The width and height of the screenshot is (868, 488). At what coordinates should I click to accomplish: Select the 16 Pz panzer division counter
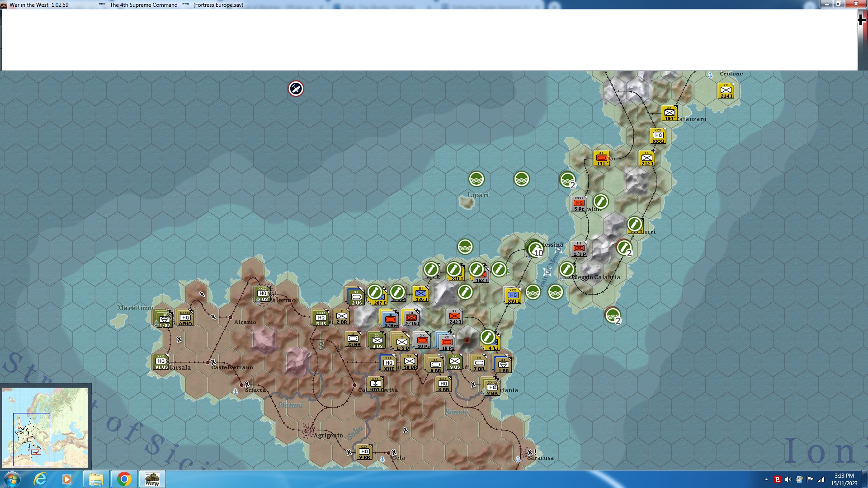click(447, 343)
